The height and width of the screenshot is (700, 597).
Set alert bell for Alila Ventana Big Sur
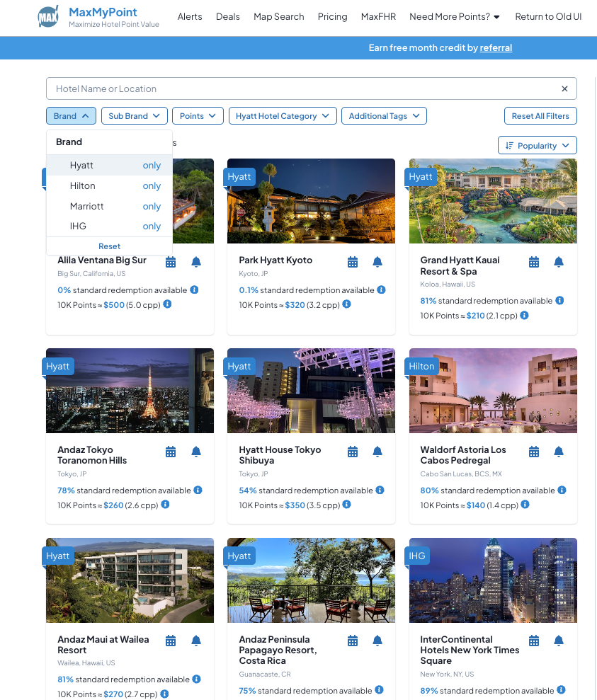[196, 262]
